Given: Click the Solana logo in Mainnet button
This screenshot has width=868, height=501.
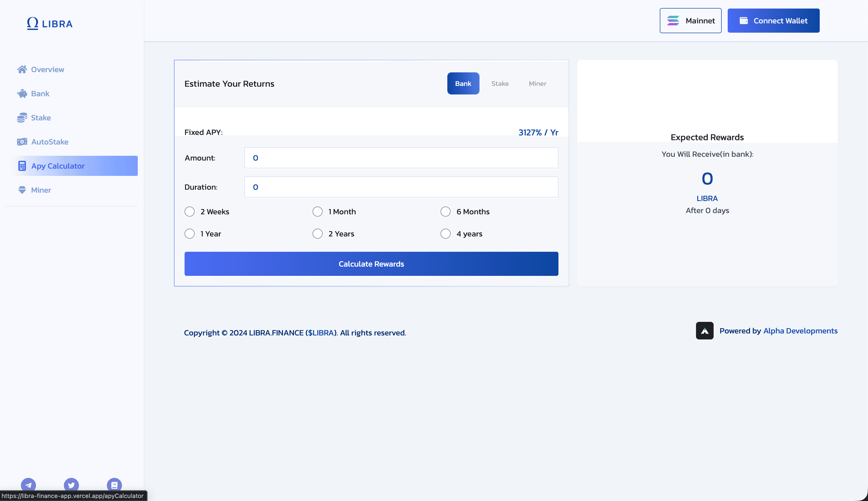Looking at the screenshot, I should [x=673, y=21].
